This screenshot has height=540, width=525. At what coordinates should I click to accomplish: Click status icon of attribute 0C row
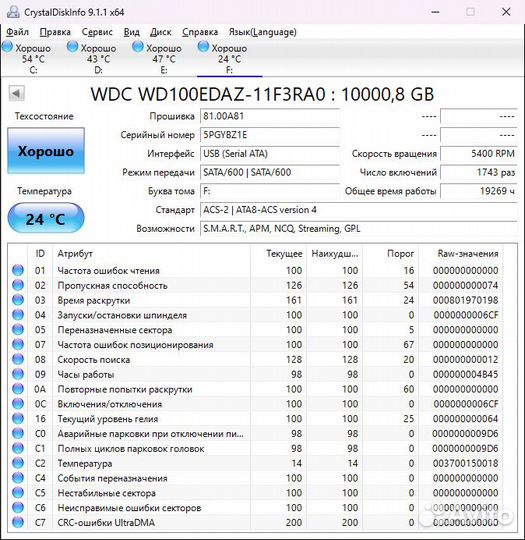[18, 404]
